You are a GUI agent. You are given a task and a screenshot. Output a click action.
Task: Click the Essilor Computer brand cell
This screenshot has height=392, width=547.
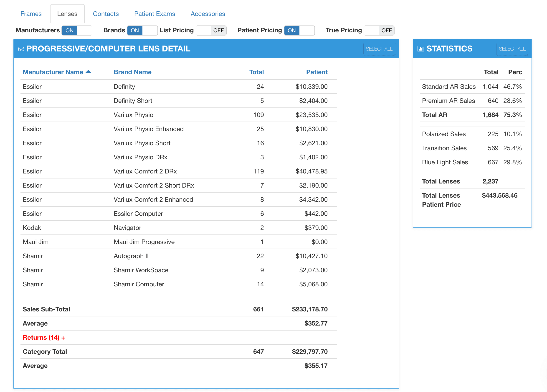[x=138, y=214]
